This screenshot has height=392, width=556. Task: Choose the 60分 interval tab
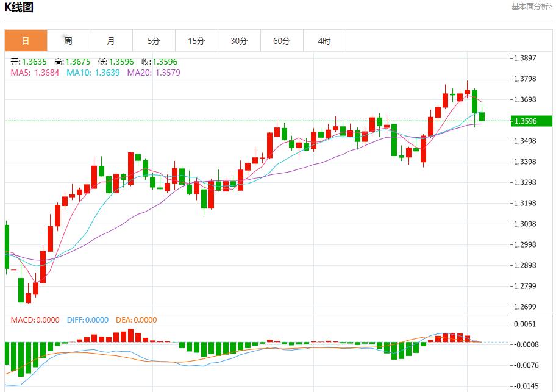282,41
